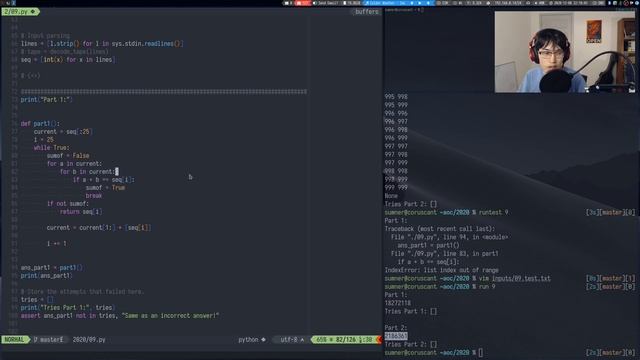The image size is (640, 360).
Task: Click the ans_part1 = part1() editor line
Action: point(51,268)
